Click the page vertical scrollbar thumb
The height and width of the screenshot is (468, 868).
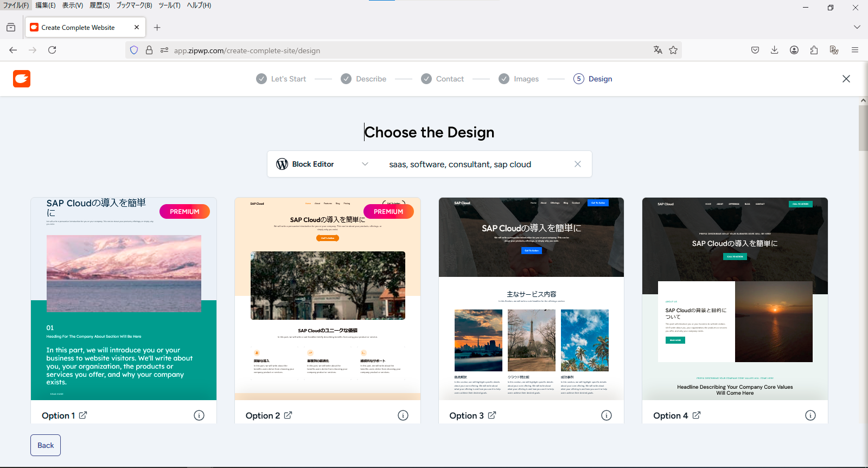pyautogui.click(x=863, y=128)
